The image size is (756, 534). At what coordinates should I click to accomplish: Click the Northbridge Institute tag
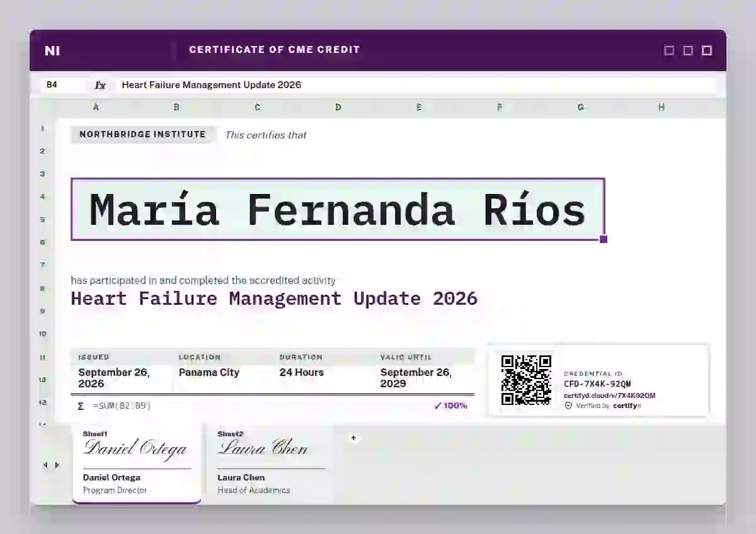point(142,135)
